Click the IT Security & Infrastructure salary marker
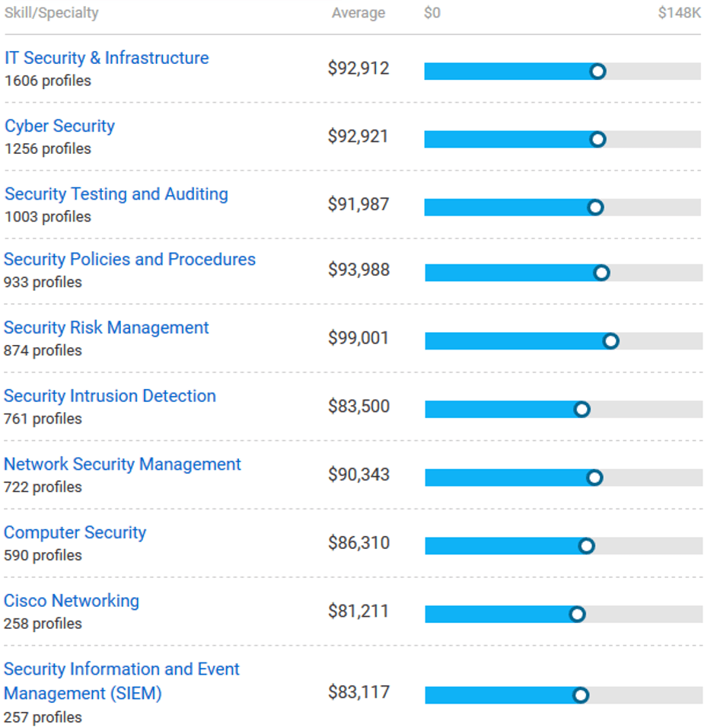 point(598,72)
